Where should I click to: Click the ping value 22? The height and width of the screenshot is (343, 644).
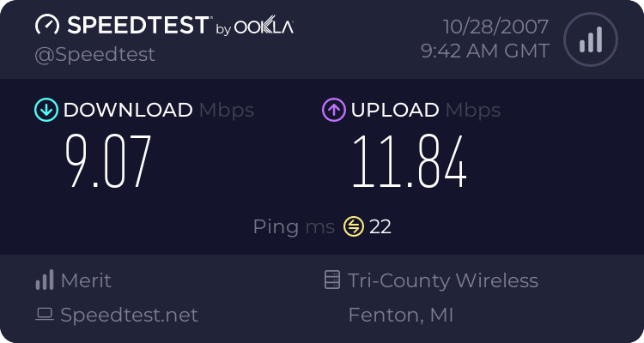tap(380, 226)
